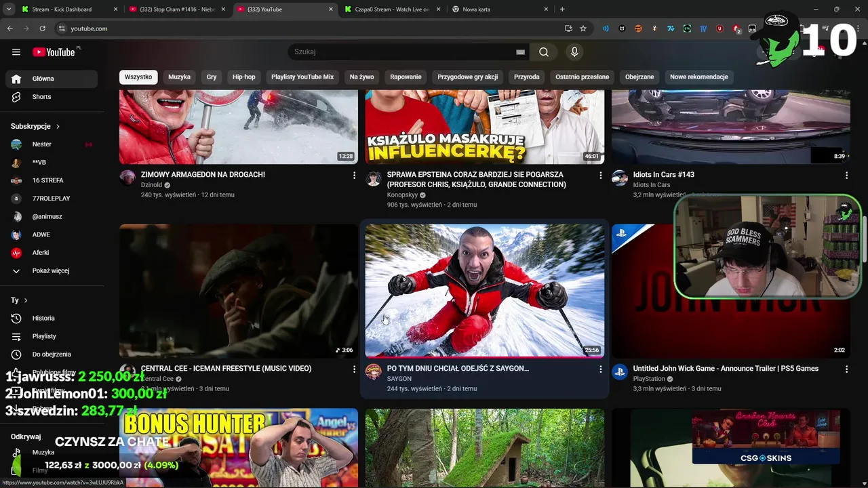Image resolution: width=868 pixels, height=488 pixels.
Task: Open Playlisty in the sidebar
Action: pos(52,336)
